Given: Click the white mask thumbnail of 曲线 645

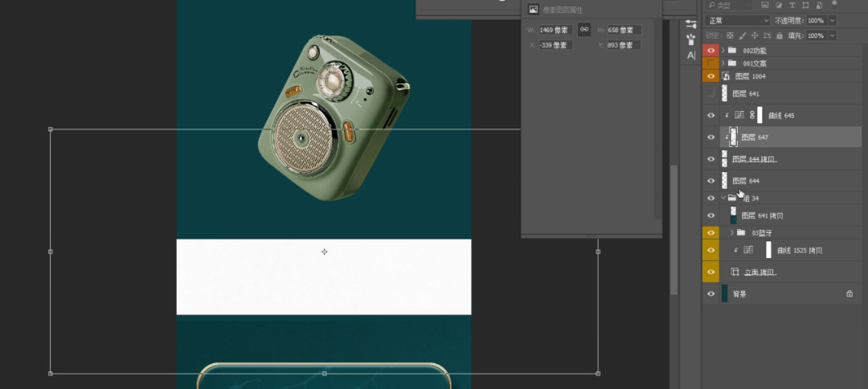Looking at the screenshot, I should click(x=759, y=115).
